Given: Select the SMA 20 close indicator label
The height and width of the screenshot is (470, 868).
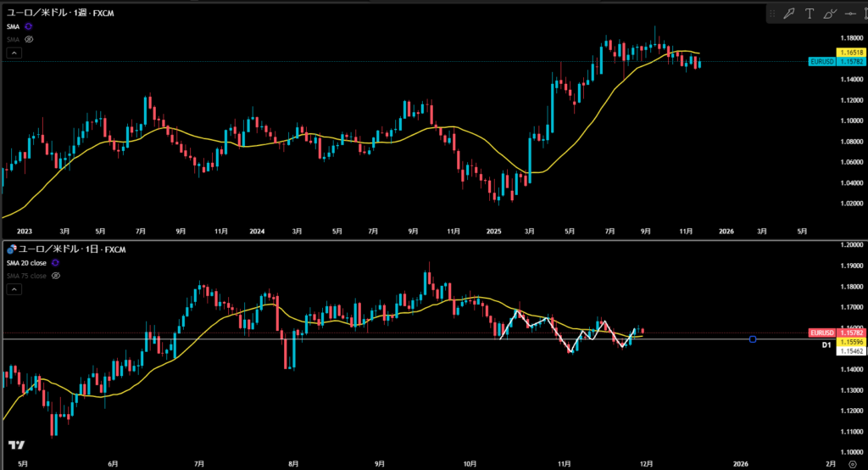Looking at the screenshot, I should click(27, 263).
